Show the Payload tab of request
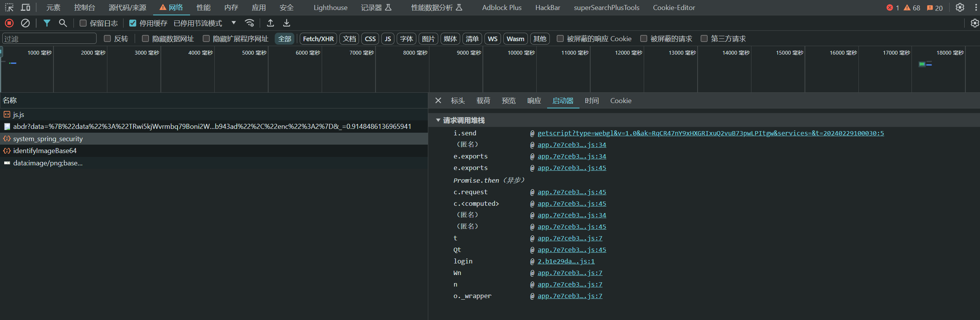Viewport: 980px width, 320px height. pos(483,101)
